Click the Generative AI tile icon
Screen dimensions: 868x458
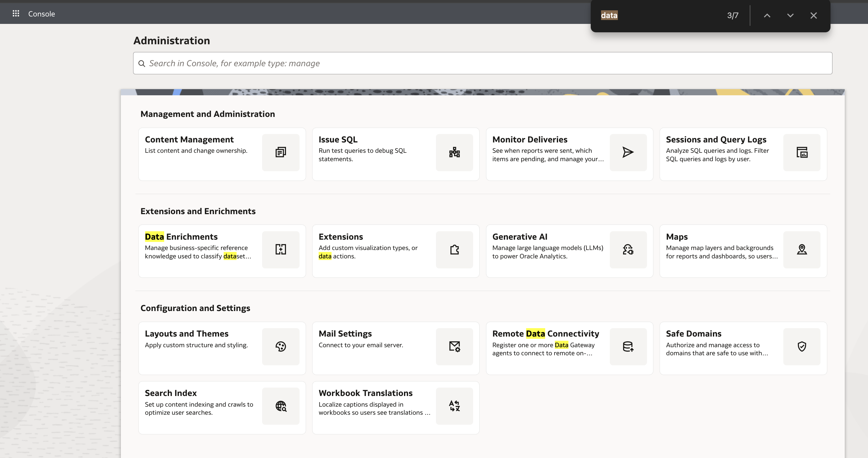pyautogui.click(x=628, y=249)
